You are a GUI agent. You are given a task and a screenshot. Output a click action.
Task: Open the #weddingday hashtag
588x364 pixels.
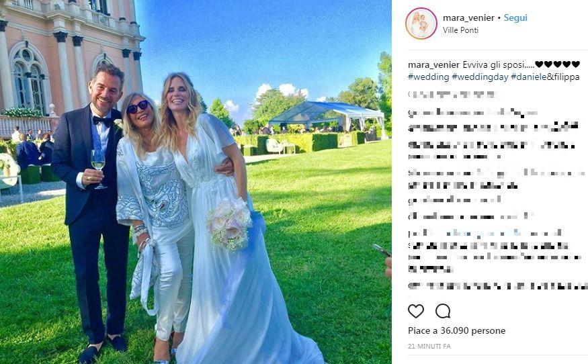[x=480, y=77]
